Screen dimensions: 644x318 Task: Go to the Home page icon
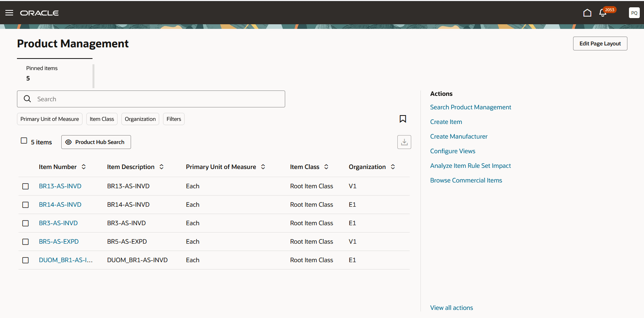tap(587, 13)
